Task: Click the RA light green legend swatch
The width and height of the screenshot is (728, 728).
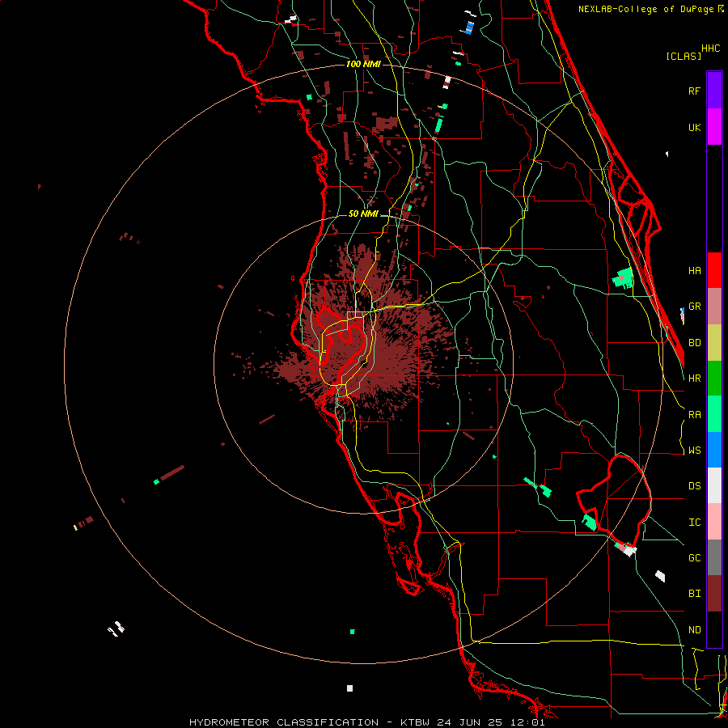Action: click(714, 414)
